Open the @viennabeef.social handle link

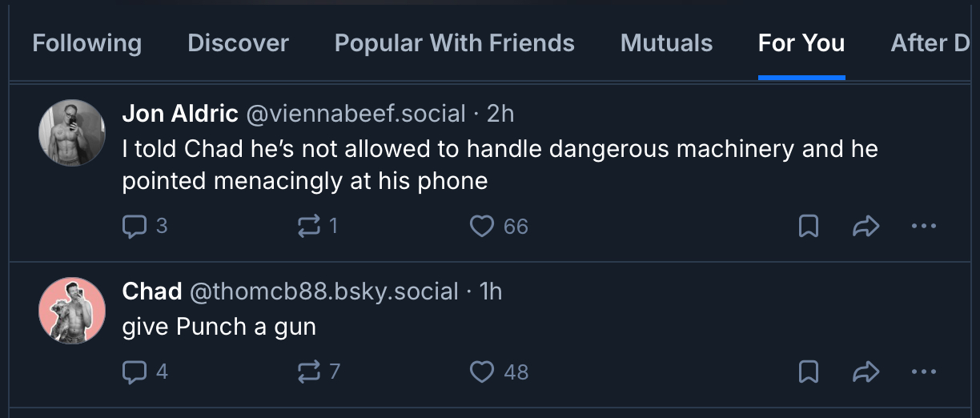[355, 114]
